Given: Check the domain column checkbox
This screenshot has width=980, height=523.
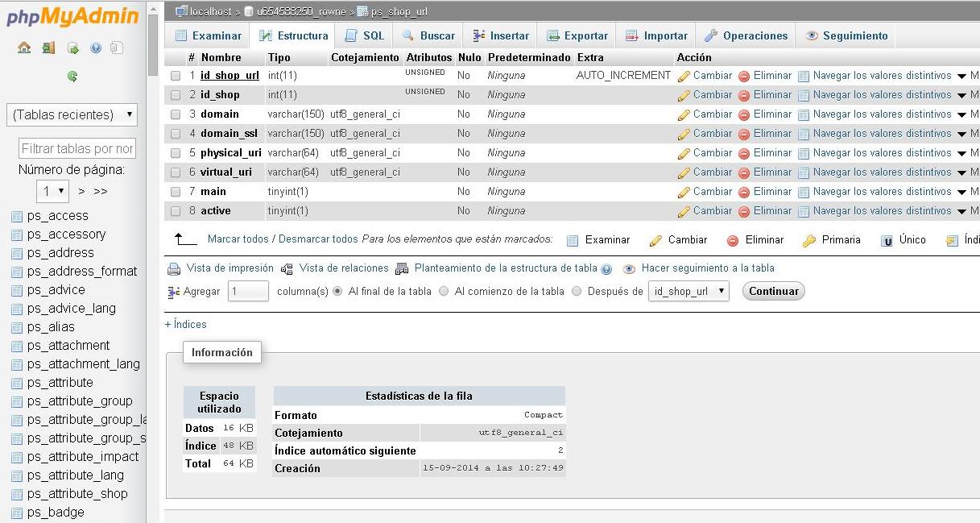Looking at the screenshot, I should pos(176,114).
